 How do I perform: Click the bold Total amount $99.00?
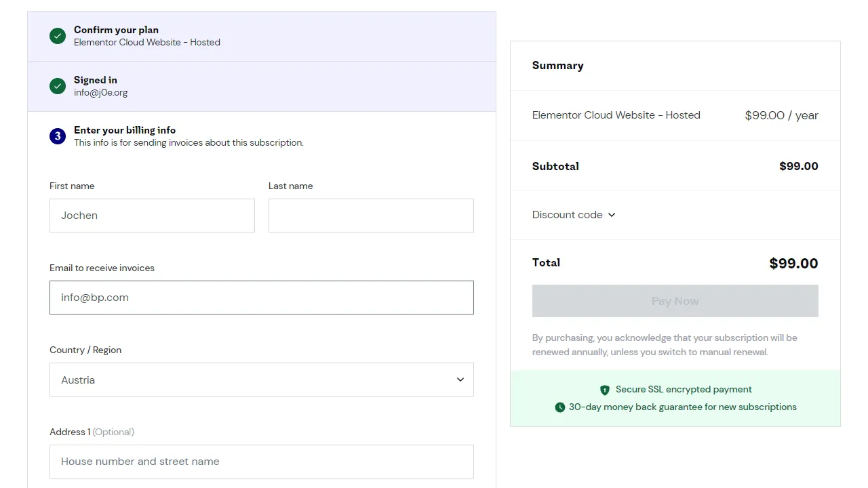[x=793, y=264]
